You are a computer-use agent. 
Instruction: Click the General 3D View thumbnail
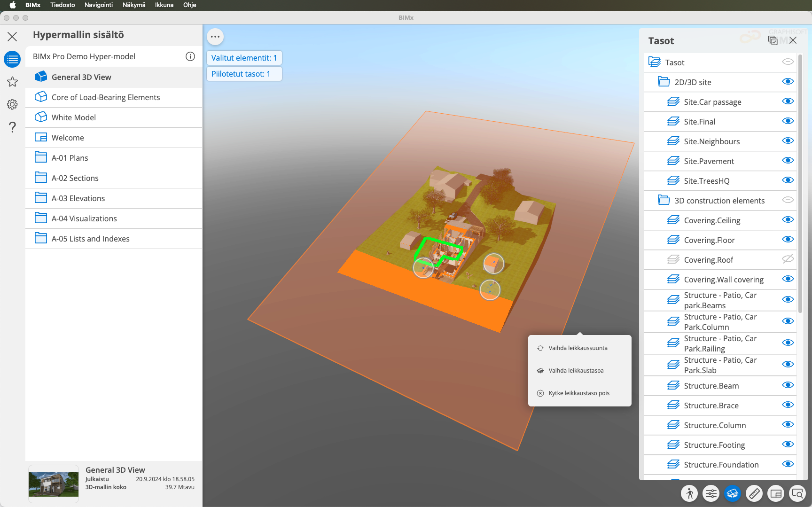(54, 484)
